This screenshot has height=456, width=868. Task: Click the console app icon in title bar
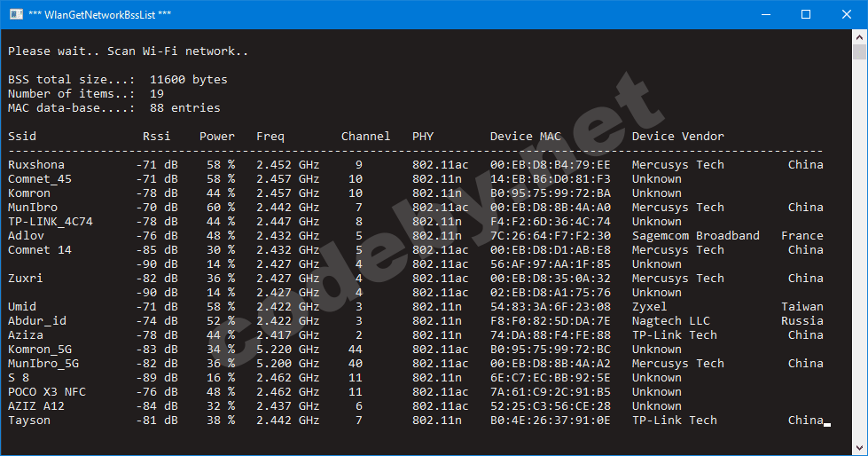tap(16, 14)
